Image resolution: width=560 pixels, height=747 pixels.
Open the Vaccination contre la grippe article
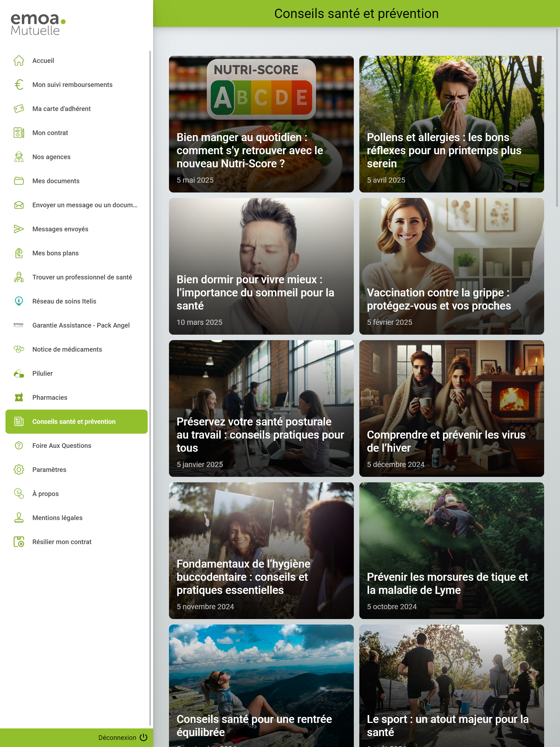click(451, 266)
